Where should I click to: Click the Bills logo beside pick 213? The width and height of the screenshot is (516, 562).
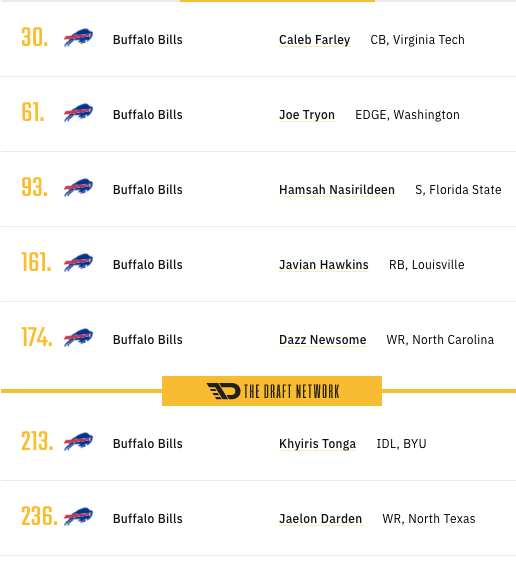click(x=78, y=442)
